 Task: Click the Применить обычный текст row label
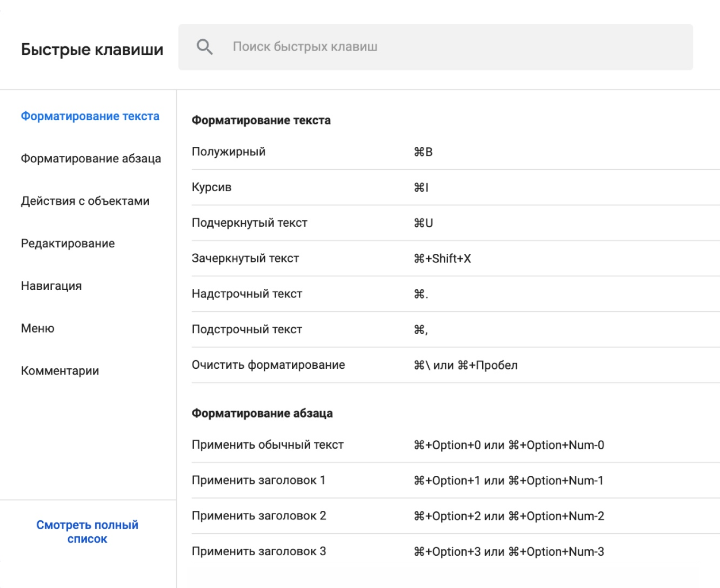(x=268, y=445)
